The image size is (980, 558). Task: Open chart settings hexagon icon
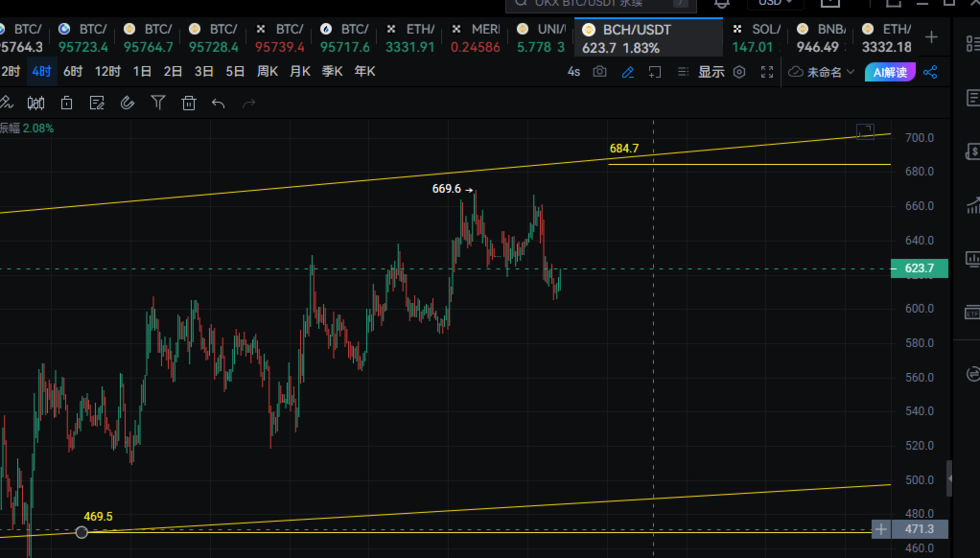tap(739, 72)
